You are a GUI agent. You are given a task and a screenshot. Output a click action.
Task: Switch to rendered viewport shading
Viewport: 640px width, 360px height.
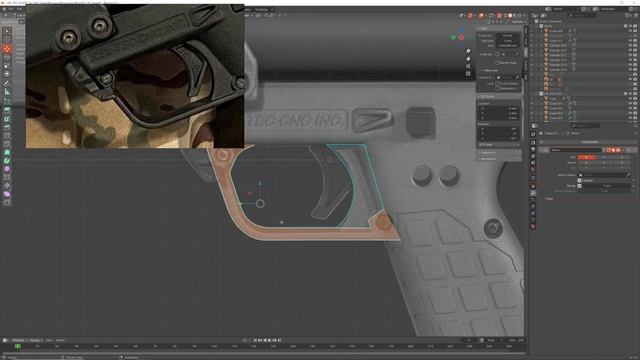[520, 16]
